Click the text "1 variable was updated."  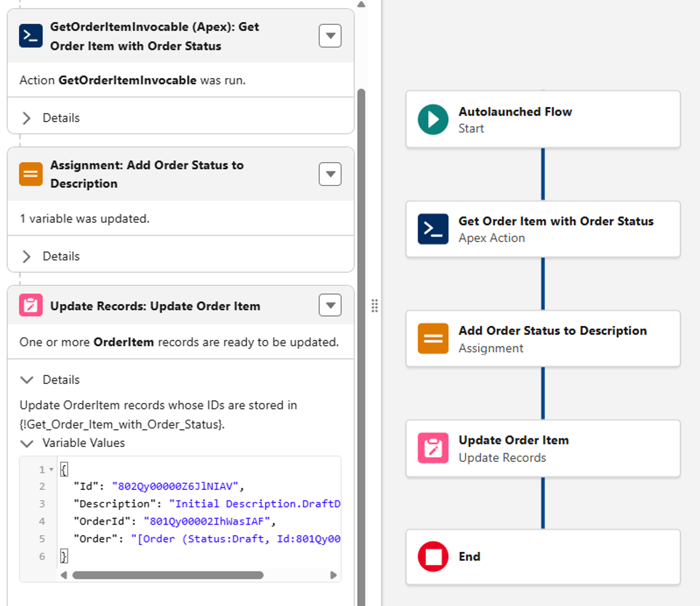click(84, 219)
